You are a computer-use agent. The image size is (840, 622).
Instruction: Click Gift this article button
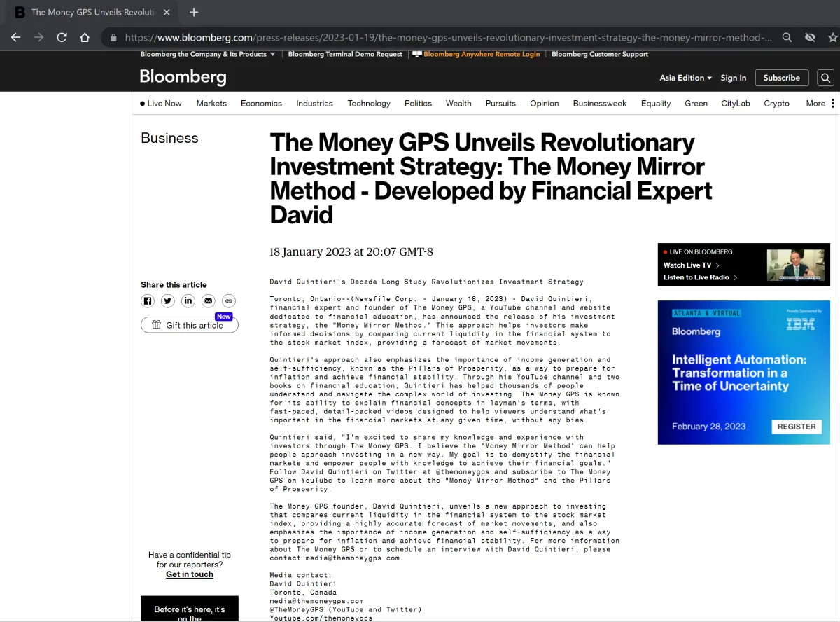(x=190, y=325)
